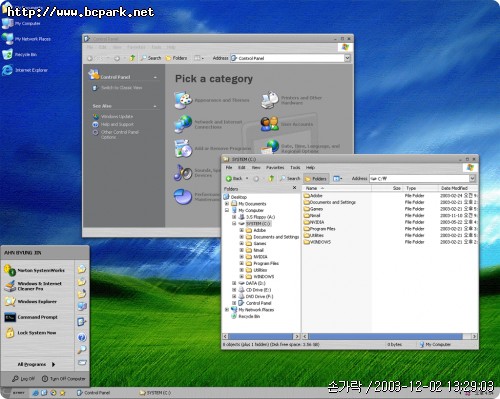The image size is (500, 399).
Task: Open Printers and Other Hardware category icon
Action: (270, 100)
